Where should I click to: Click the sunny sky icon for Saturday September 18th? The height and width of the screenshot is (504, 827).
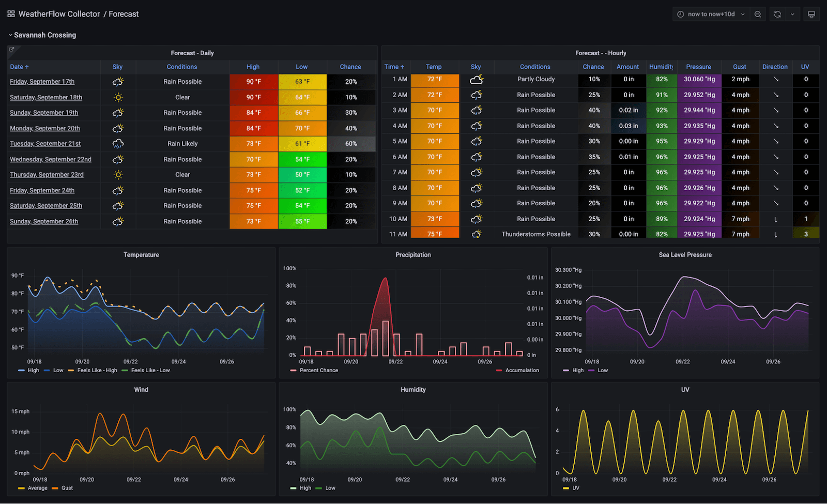(117, 97)
